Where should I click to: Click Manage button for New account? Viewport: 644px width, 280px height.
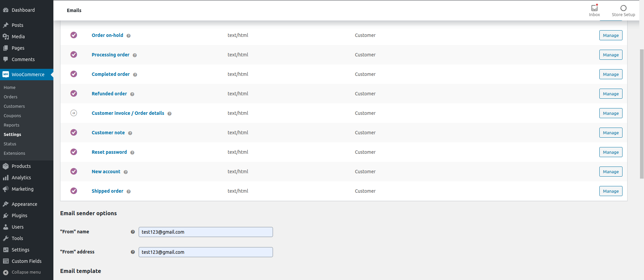(x=611, y=172)
